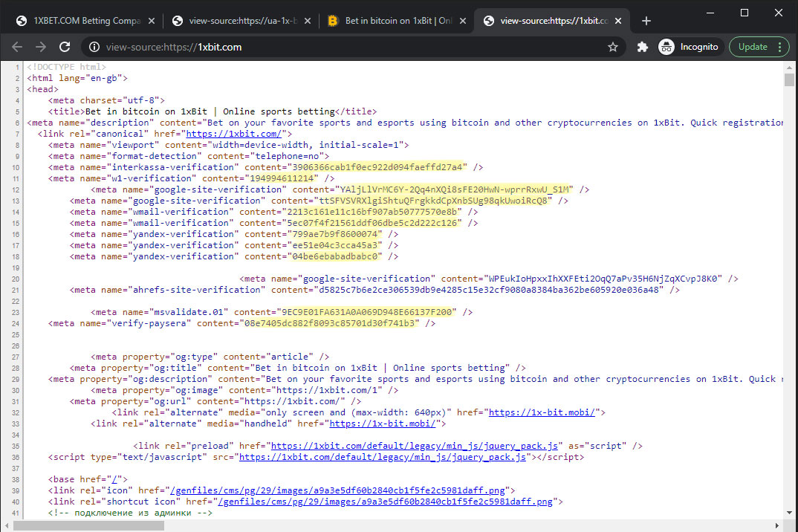
Task: Open the icon PNG link on line 39
Action: click(x=337, y=491)
